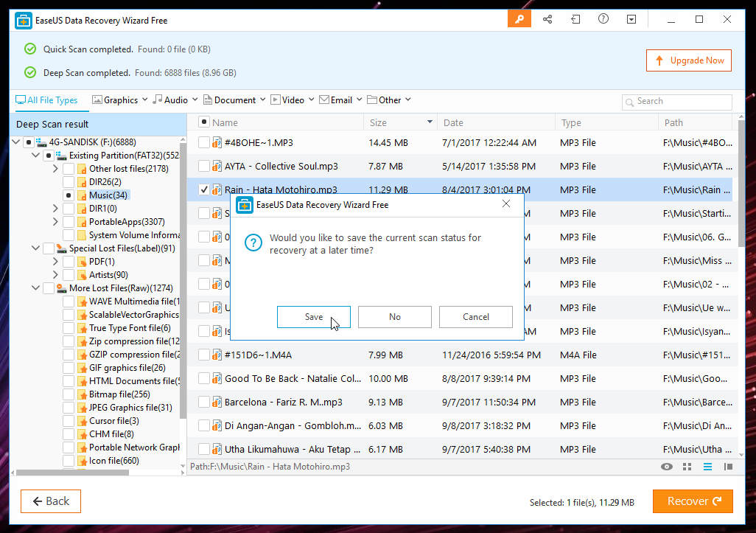The height and width of the screenshot is (533, 756).
Task: Click the orange Recover button
Action: [x=693, y=501]
